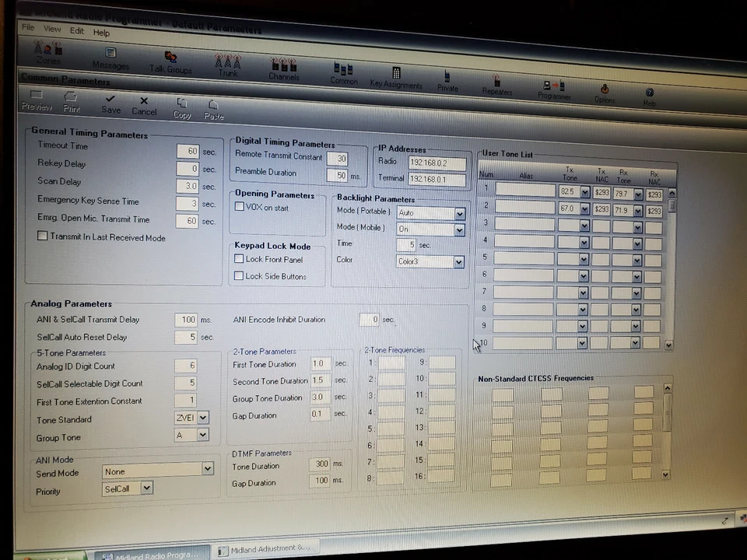Click the Terminal IP address field

pos(437,180)
